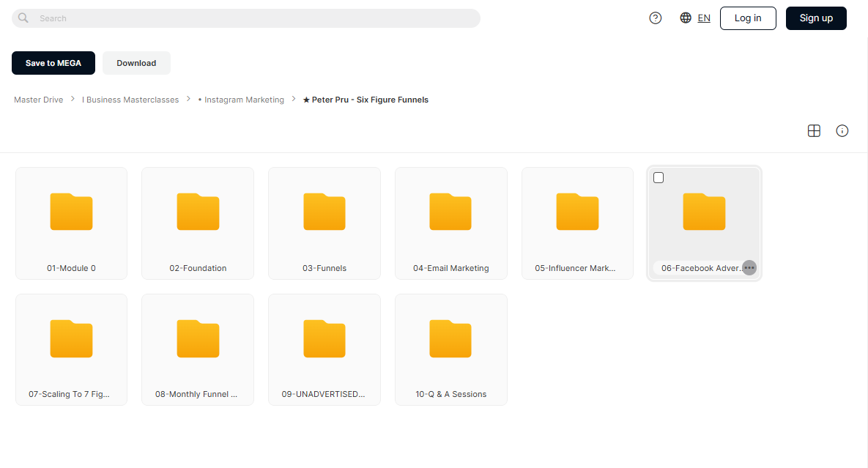Open 06-Facebook Advertising folder icon

pos(704,212)
